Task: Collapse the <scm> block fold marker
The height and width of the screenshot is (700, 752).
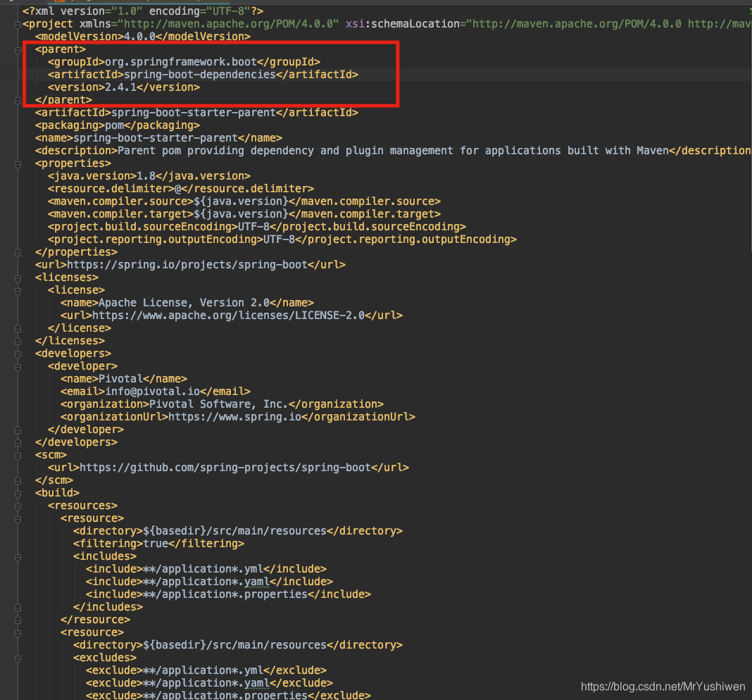Action: (18, 456)
